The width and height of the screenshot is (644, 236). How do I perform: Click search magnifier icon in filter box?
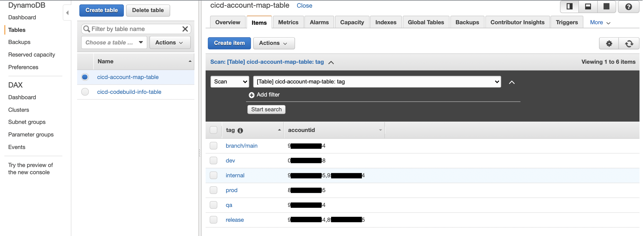(87, 29)
